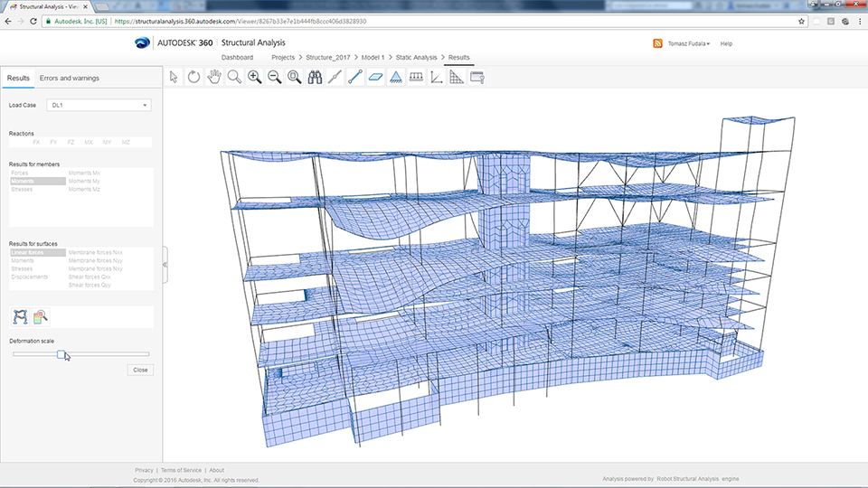Screen dimensions: 868x488
Task: Toggle FX reaction option
Action: pyautogui.click(x=36, y=142)
